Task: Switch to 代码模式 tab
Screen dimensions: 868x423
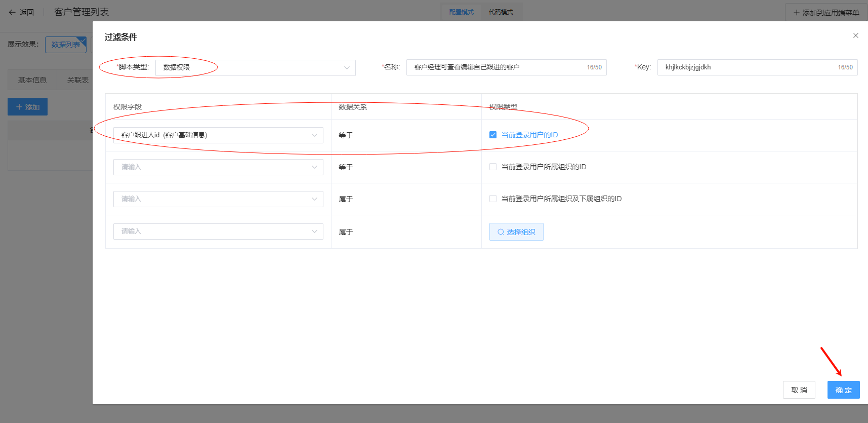Action: [501, 12]
